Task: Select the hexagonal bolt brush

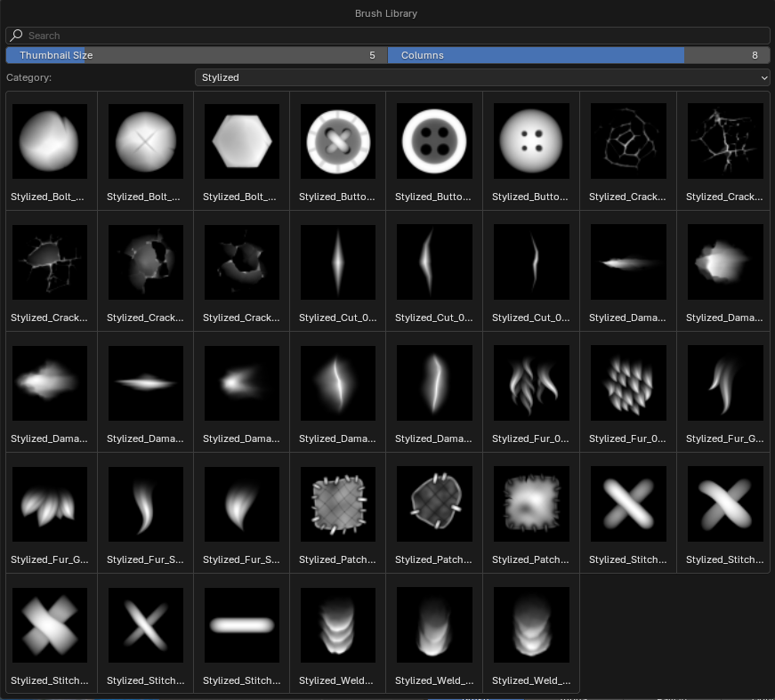Action: coord(242,141)
